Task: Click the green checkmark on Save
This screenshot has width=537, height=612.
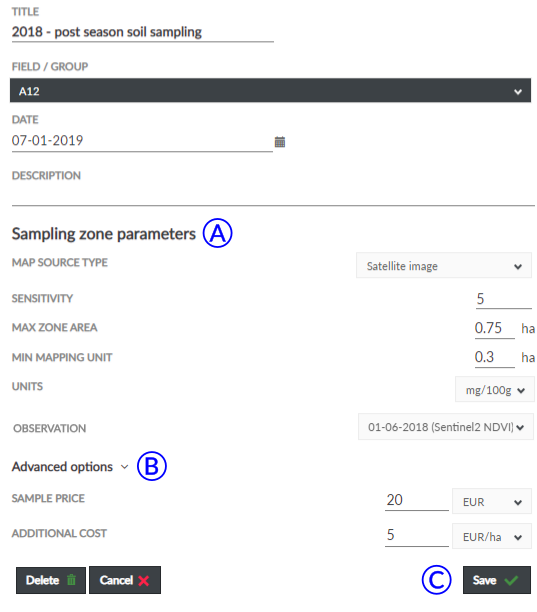Action: click(511, 580)
